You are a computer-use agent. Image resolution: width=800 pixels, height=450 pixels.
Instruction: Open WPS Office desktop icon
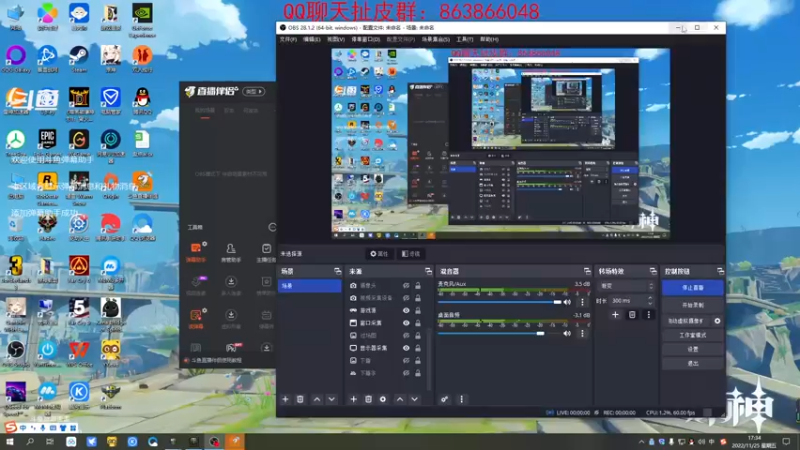tap(79, 354)
